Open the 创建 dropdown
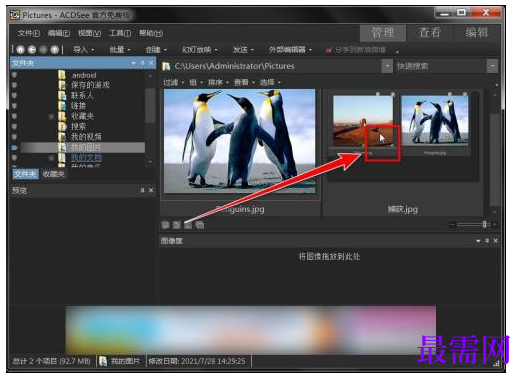529x381 pixels. click(x=156, y=50)
